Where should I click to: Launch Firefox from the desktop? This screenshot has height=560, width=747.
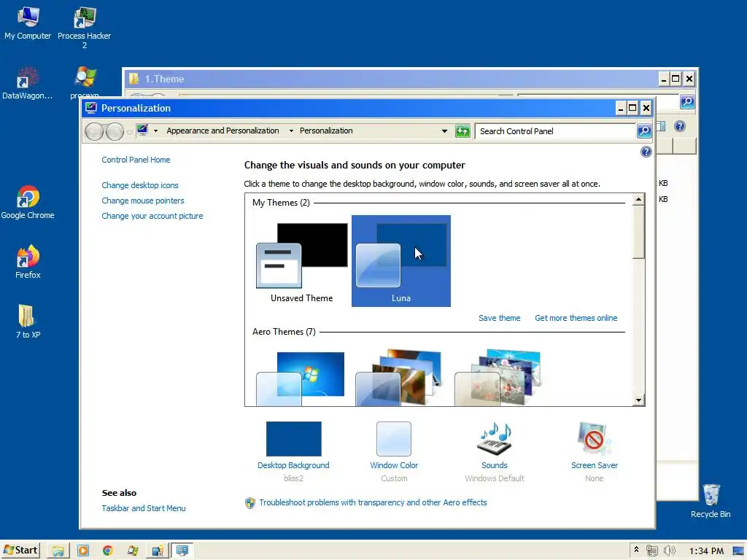point(28,262)
